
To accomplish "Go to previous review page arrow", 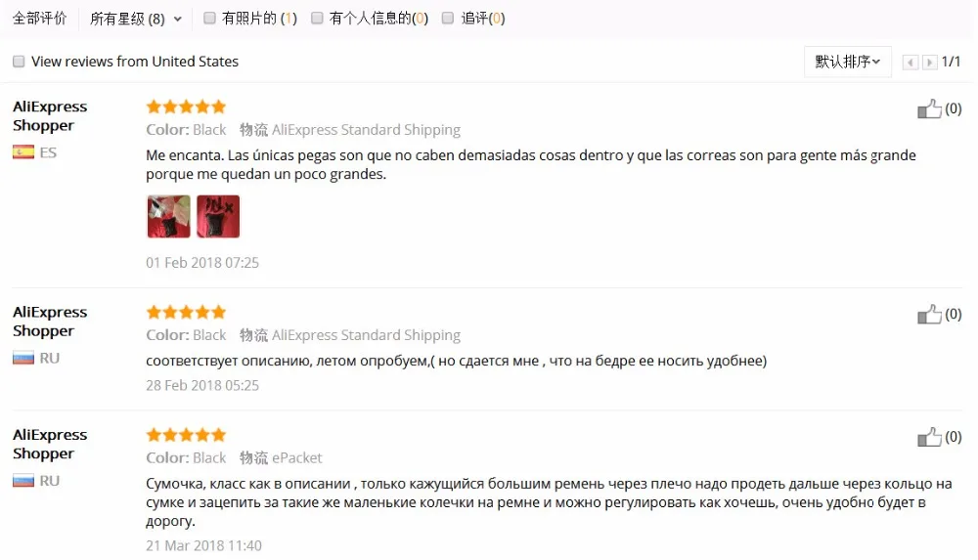I will coord(910,63).
